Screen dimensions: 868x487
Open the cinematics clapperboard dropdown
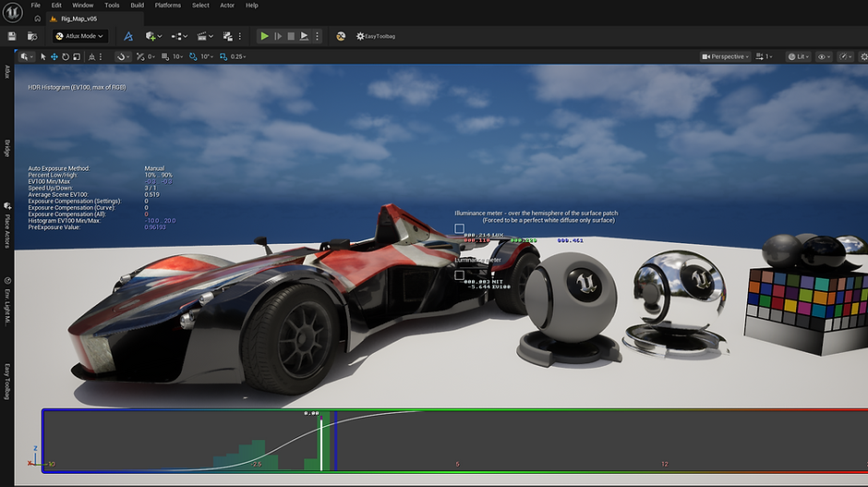click(205, 36)
